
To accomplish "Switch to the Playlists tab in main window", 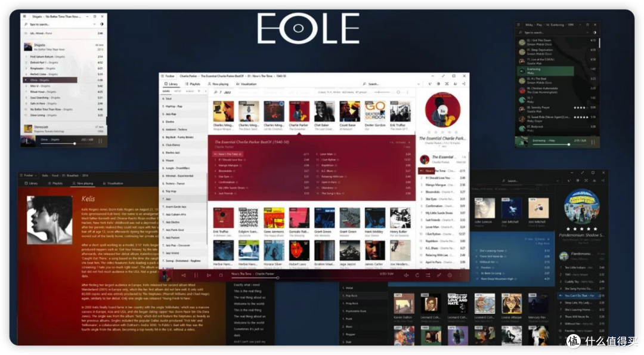I will 193,84.
